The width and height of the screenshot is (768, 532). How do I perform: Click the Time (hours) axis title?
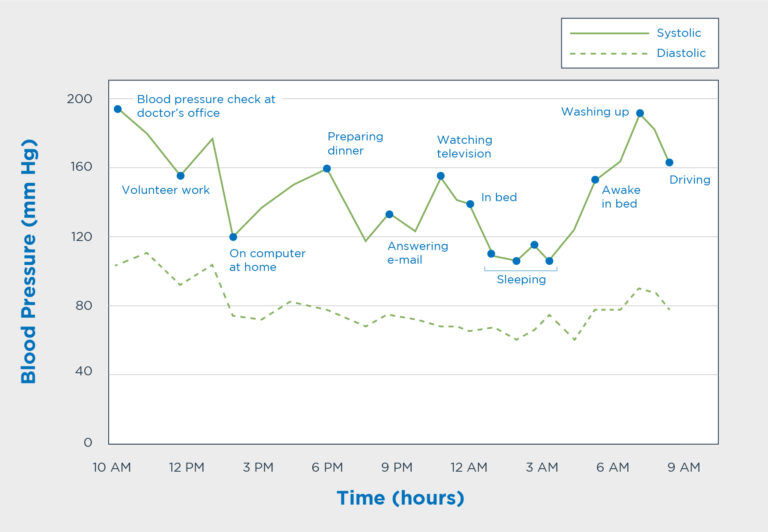pyautogui.click(x=400, y=498)
